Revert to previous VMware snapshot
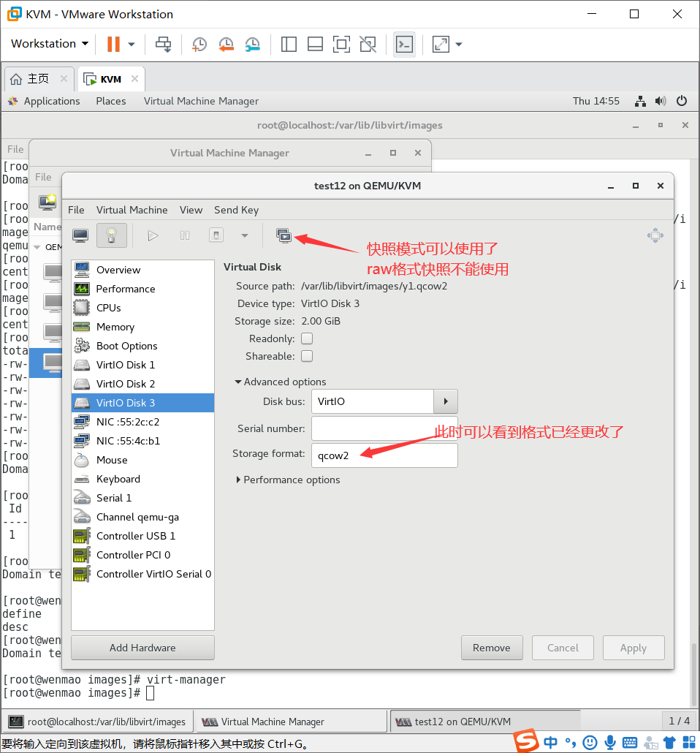The image size is (700, 753). tap(226, 44)
